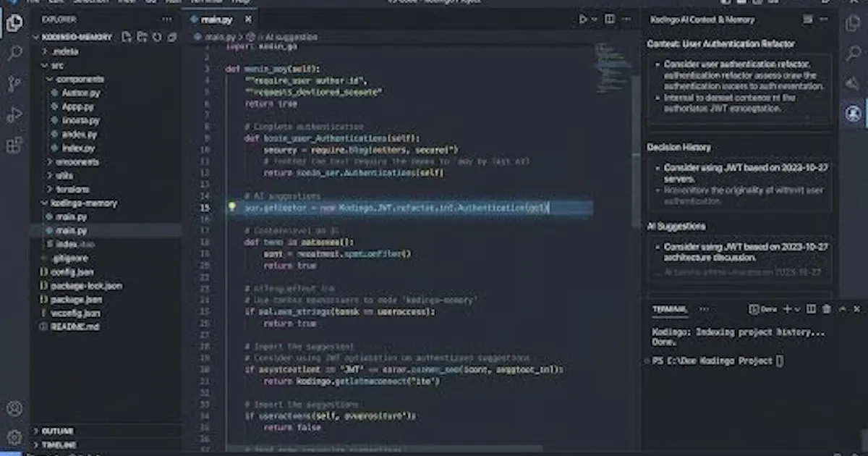Open Explorer more actions ellipsis
868x456 pixels.
point(168,20)
